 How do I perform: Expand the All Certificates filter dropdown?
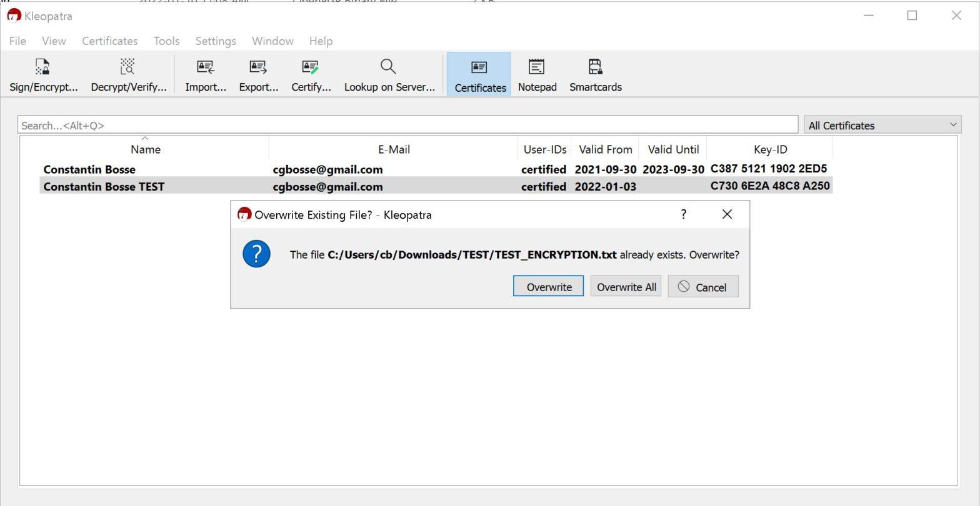(882, 125)
